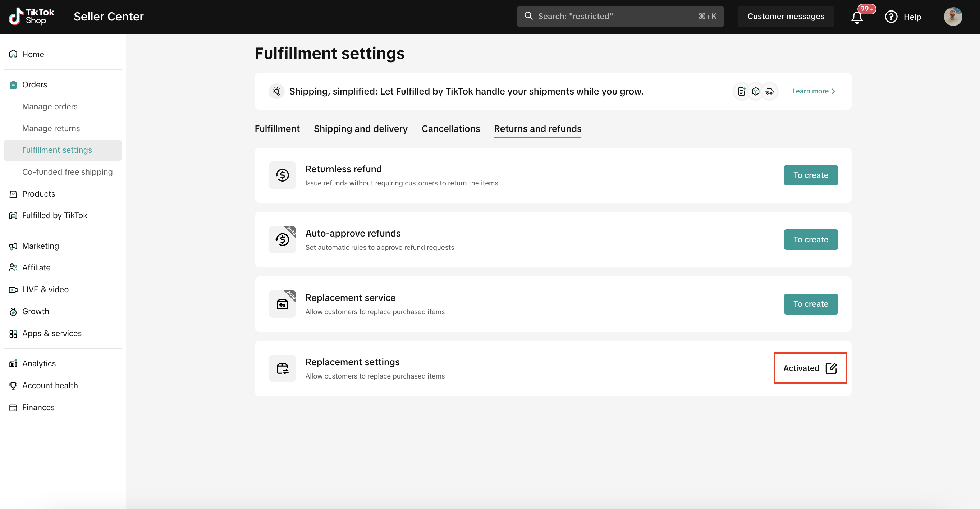Screen dimensions: 980x509
Task: Open the profile avatar menu
Action: [953, 17]
